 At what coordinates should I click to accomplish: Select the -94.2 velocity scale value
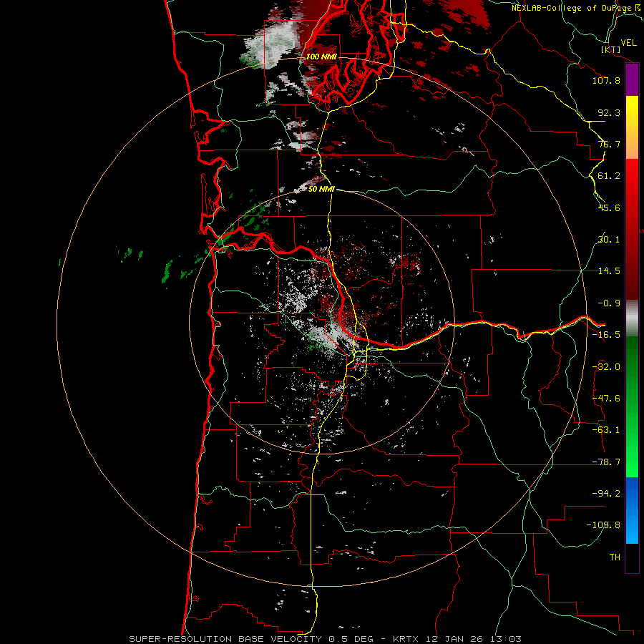point(606,494)
